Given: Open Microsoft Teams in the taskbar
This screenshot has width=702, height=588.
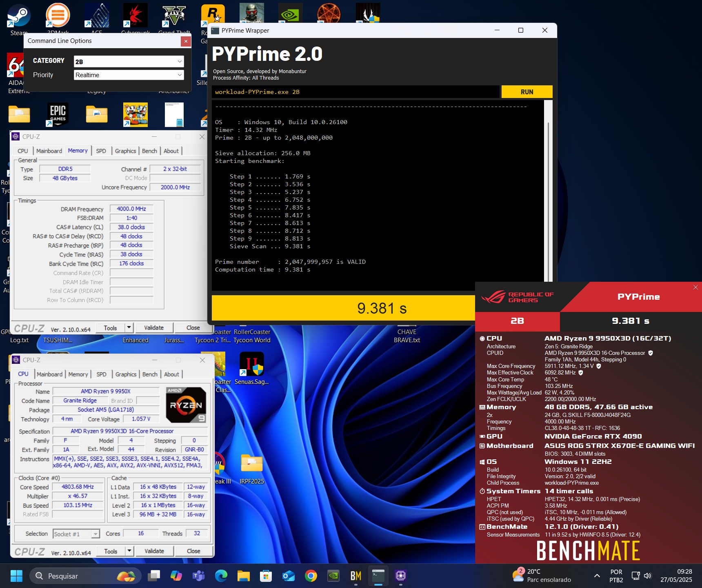Looking at the screenshot, I should pyautogui.click(x=199, y=576).
